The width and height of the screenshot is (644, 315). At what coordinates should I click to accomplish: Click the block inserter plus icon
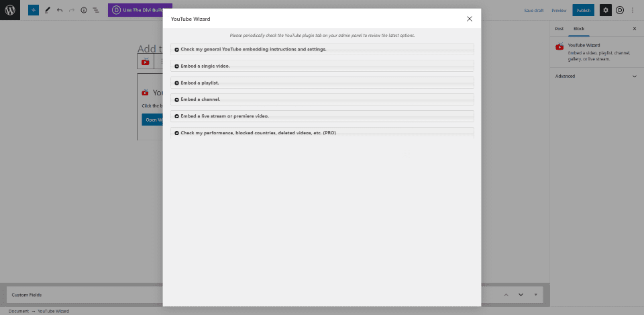click(x=34, y=10)
